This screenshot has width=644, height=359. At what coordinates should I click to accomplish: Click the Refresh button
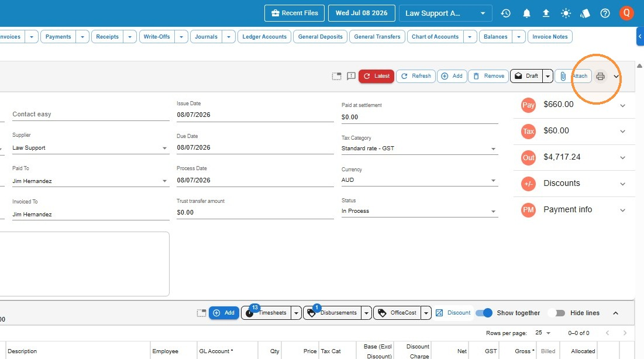(x=416, y=77)
